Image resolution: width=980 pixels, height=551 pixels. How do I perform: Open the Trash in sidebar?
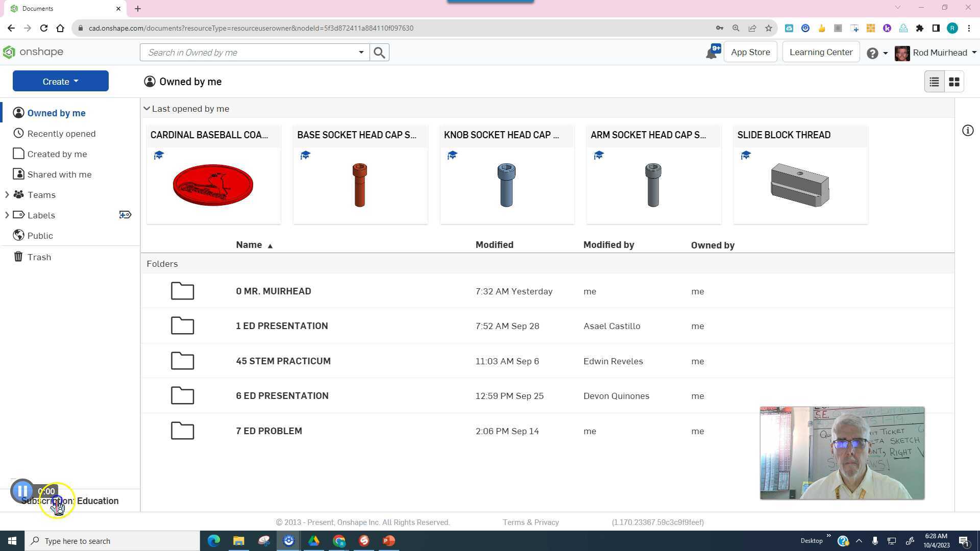pyautogui.click(x=39, y=257)
